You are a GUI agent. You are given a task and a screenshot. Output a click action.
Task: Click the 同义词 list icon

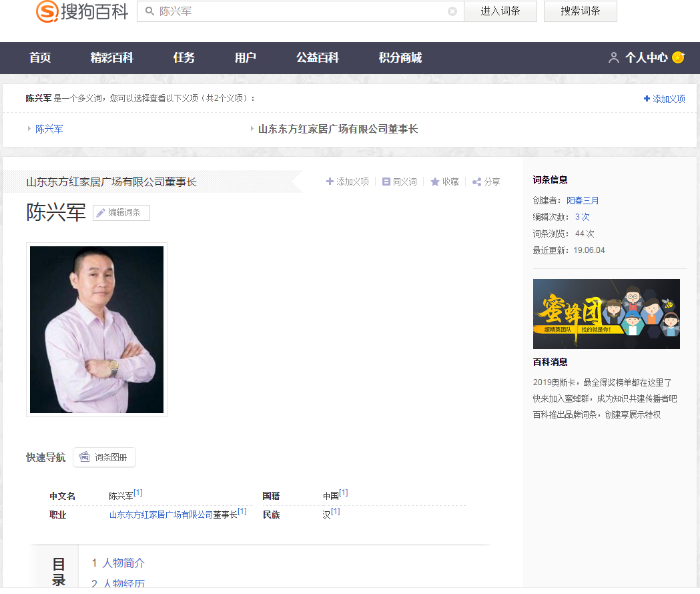click(x=386, y=182)
